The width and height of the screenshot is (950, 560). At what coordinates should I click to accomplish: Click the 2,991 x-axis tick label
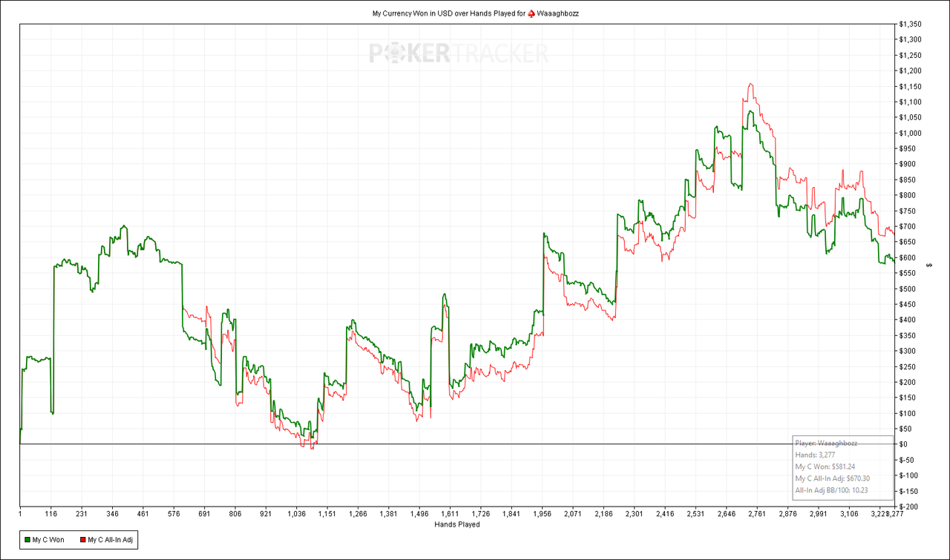coord(819,513)
